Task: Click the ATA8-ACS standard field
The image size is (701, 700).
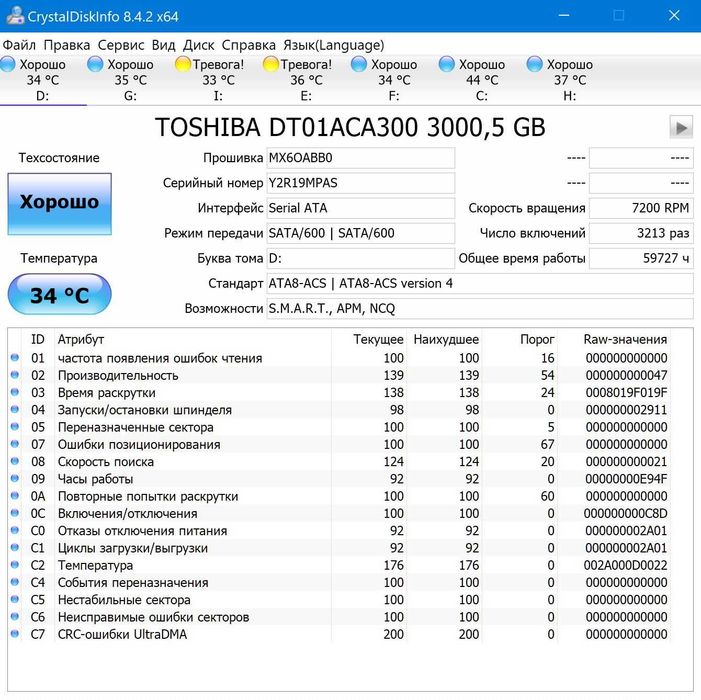Action: [x=480, y=283]
